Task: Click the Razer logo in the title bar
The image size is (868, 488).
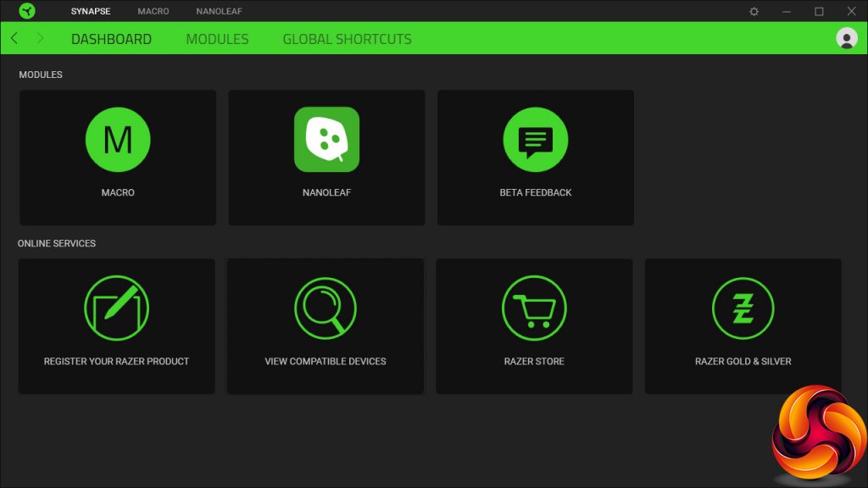Action: pos(26,10)
